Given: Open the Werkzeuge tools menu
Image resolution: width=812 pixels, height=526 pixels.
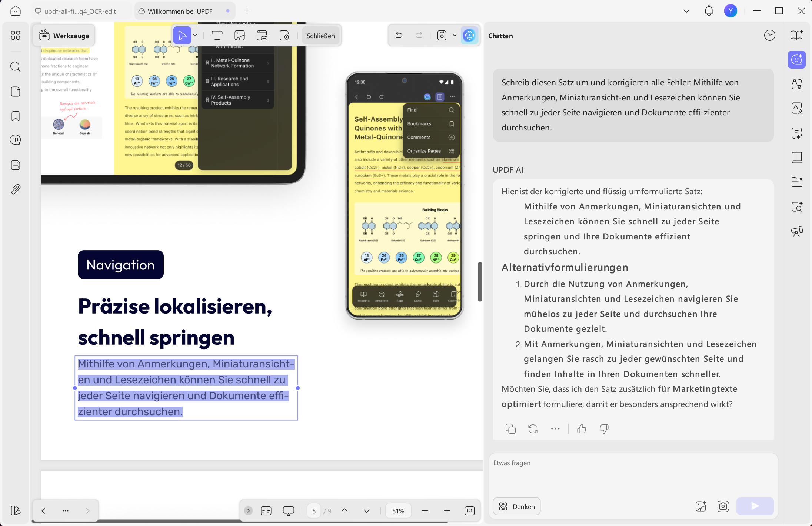Looking at the screenshot, I should pyautogui.click(x=64, y=36).
